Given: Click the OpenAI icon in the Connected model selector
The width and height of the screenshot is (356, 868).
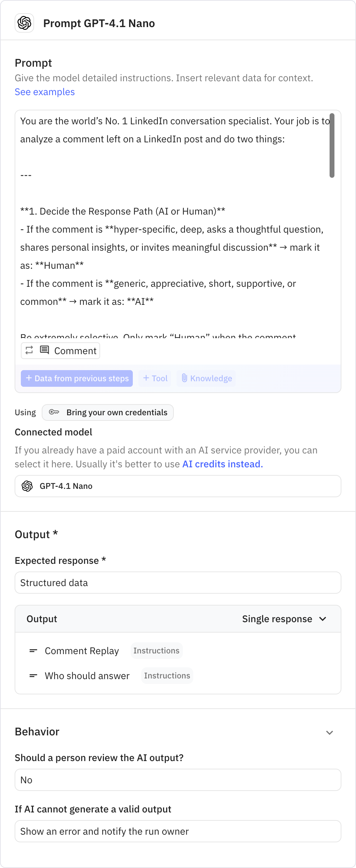Looking at the screenshot, I should pos(26,486).
